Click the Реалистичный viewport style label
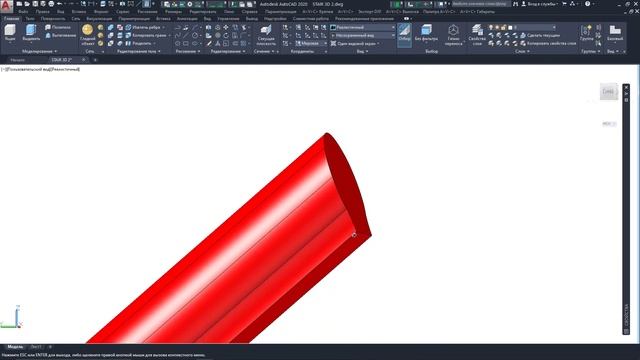The width and height of the screenshot is (640, 360). click(65, 69)
